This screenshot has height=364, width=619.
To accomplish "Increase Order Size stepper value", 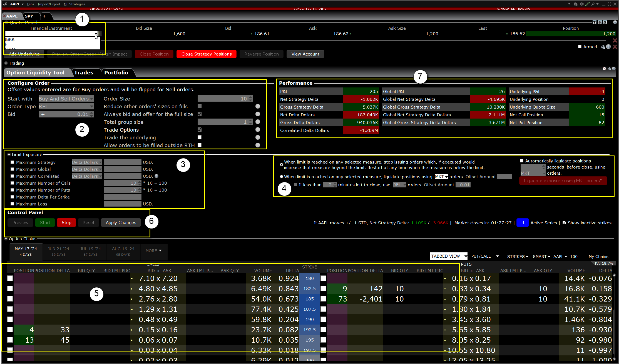I will coord(250,97).
